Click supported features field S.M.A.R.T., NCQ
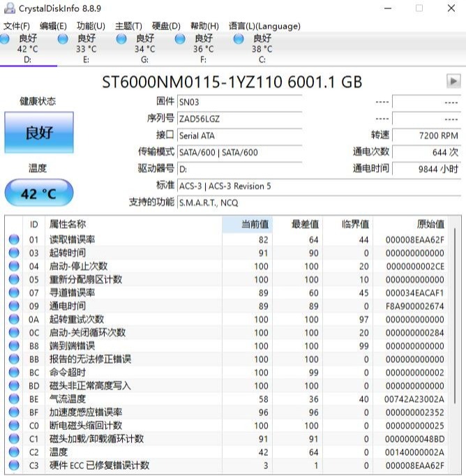 tap(320, 202)
